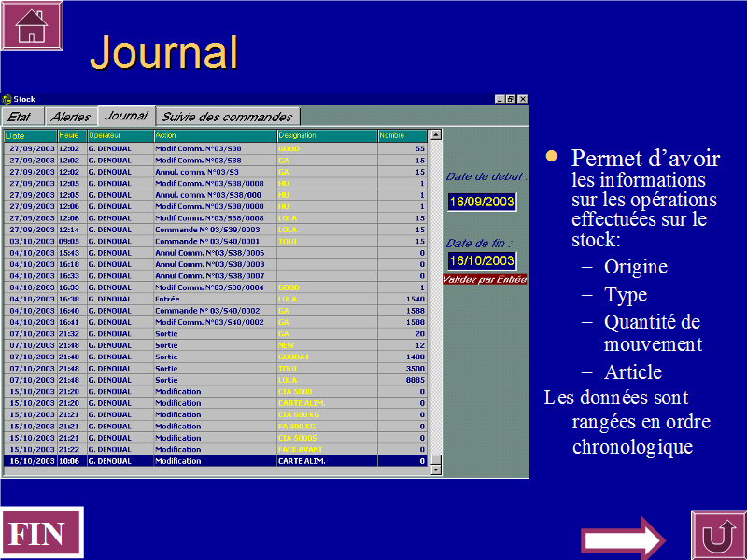The height and width of the screenshot is (560, 747).
Task: Click the Date column header
Action: 31,135
